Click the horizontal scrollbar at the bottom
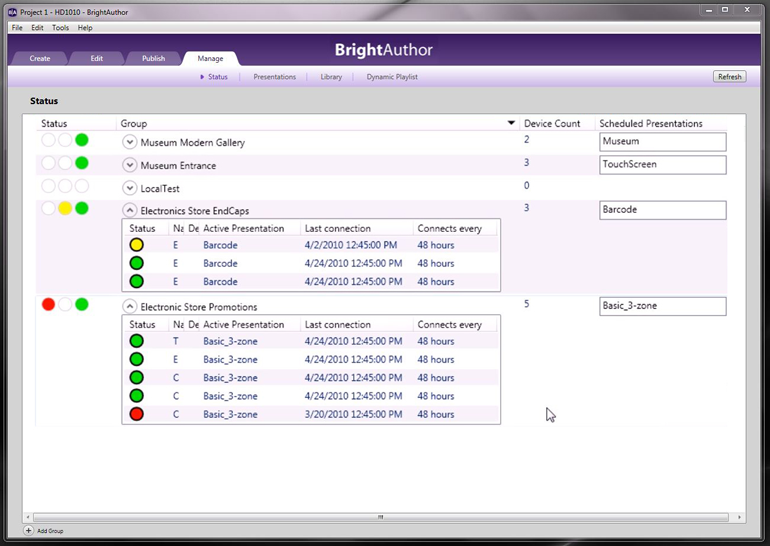Screen dimensions: 770x546 tap(380, 518)
